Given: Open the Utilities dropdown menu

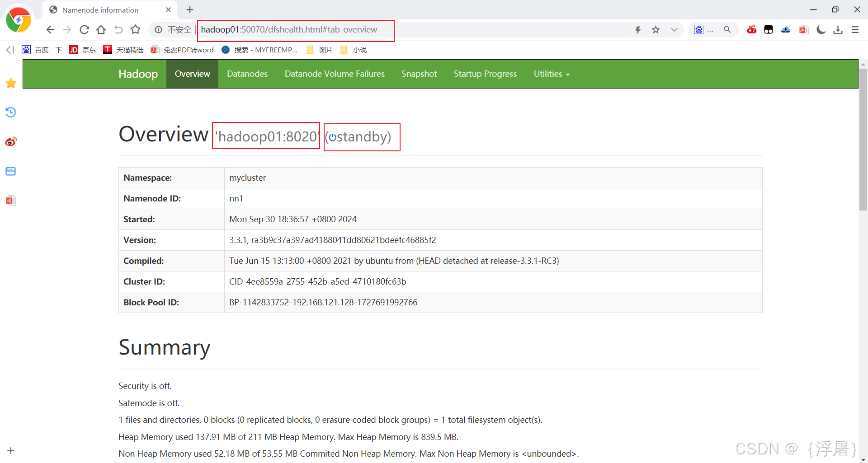Looking at the screenshot, I should pyautogui.click(x=551, y=74).
